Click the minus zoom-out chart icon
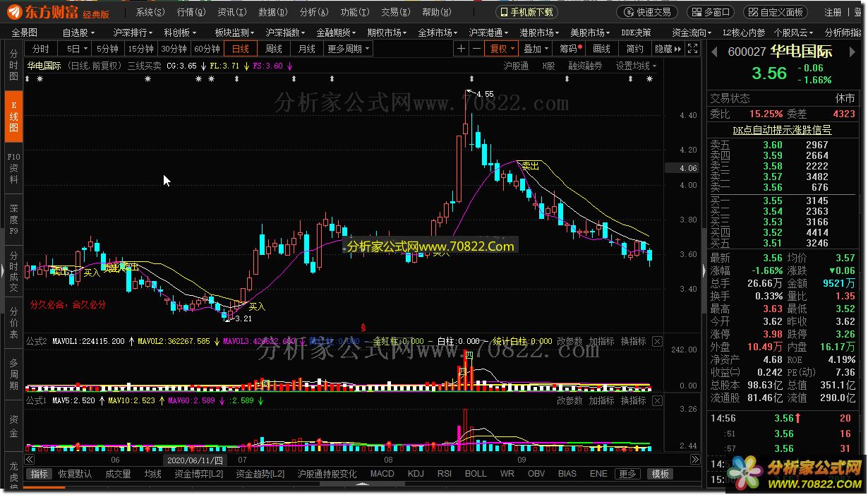868x495 pixels. (x=476, y=49)
